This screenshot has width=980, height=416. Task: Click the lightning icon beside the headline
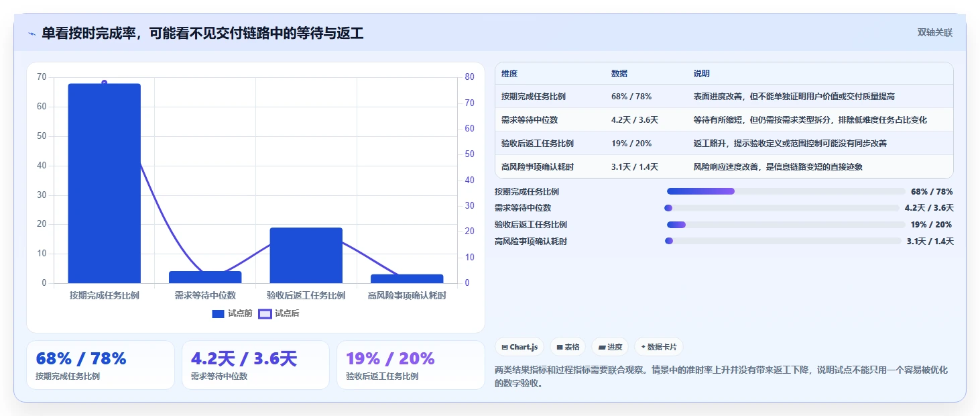click(x=32, y=34)
